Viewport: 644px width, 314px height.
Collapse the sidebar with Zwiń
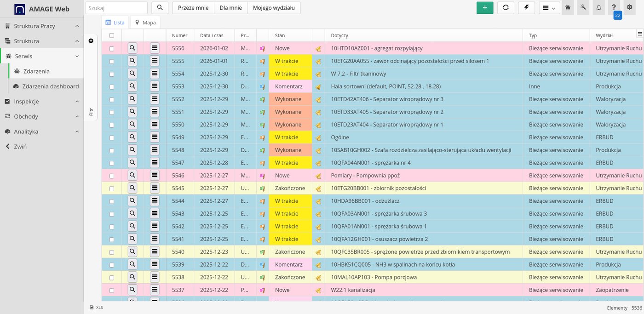pos(42,146)
